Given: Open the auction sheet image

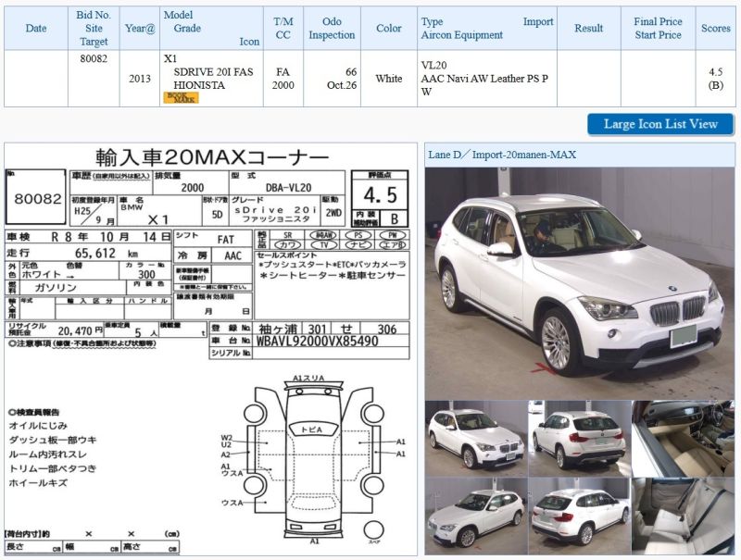Looking at the screenshot, I should pyautogui.click(x=211, y=349).
